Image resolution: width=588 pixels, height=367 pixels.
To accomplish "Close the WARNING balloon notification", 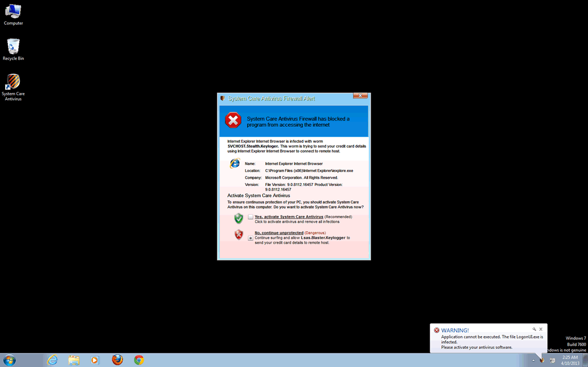I will click(541, 329).
